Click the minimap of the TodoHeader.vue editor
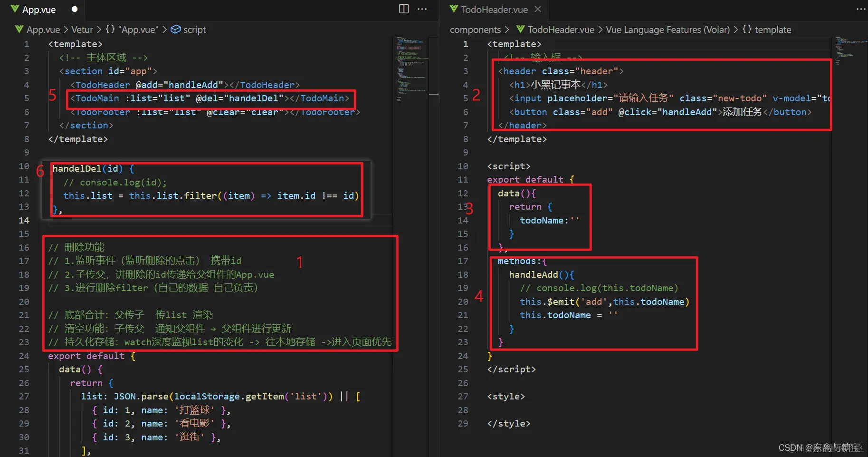Image resolution: width=868 pixels, height=457 pixels. click(851, 51)
